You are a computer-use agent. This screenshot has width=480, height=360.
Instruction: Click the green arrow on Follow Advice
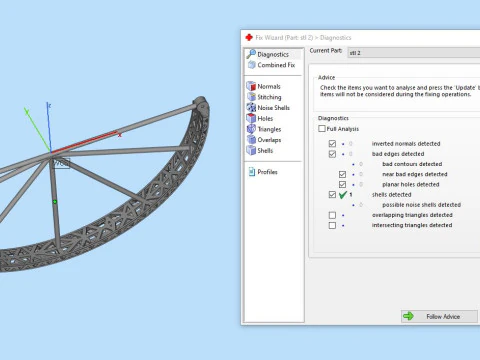[408, 316]
